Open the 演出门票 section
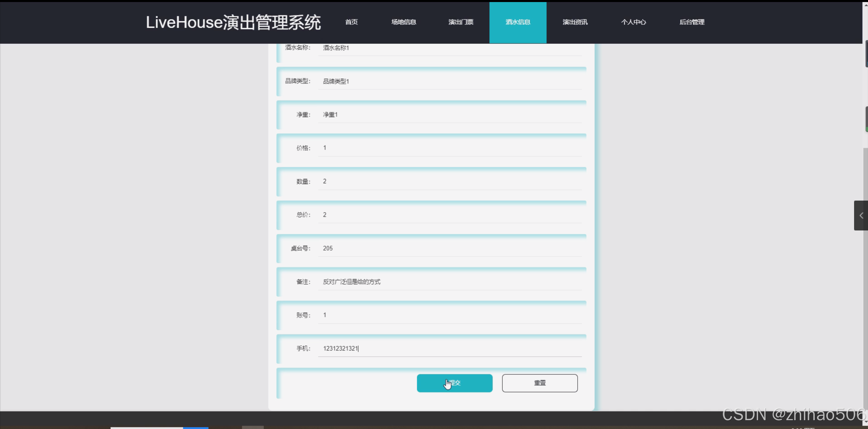 [x=460, y=22]
